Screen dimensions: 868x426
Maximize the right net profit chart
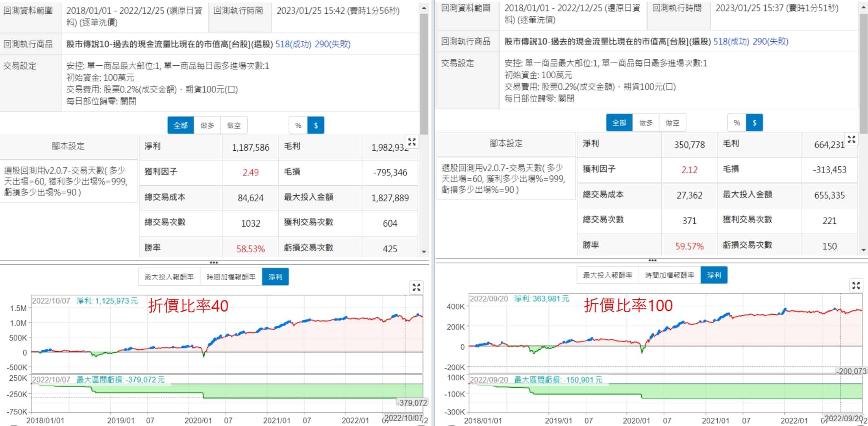856,286
